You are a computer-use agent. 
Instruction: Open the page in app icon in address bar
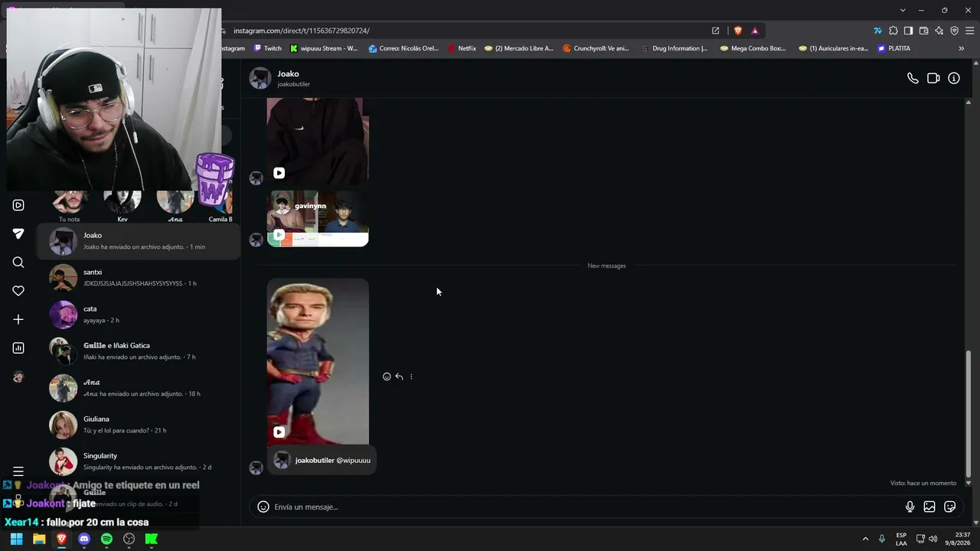715,31
